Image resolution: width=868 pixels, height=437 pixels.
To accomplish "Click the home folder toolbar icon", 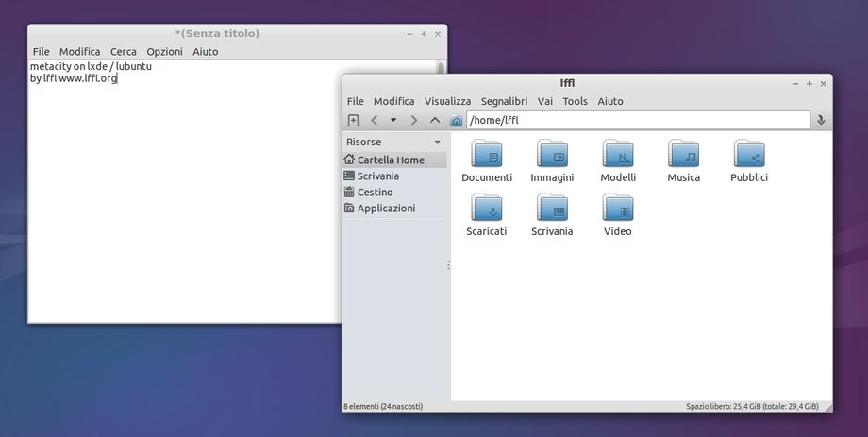I will pos(456,120).
